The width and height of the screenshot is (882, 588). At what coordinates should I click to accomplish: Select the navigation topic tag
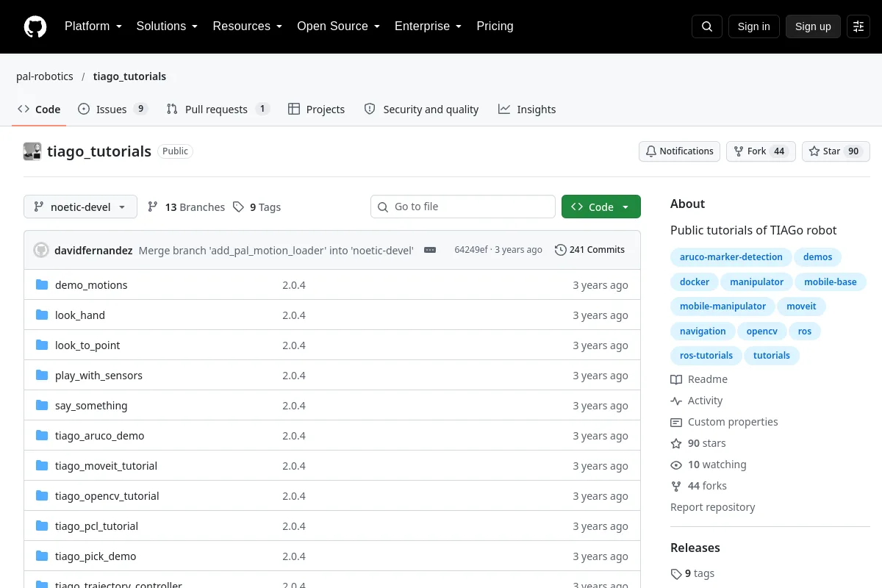coord(703,331)
